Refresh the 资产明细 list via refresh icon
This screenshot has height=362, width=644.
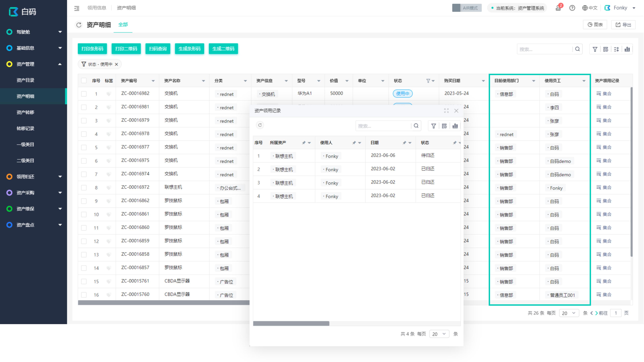tap(79, 25)
